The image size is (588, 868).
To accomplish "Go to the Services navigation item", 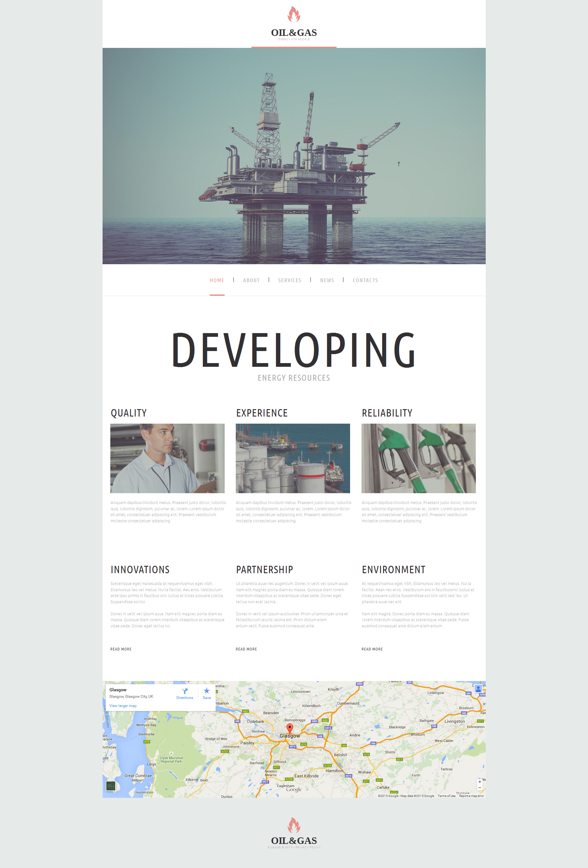I will click(290, 281).
